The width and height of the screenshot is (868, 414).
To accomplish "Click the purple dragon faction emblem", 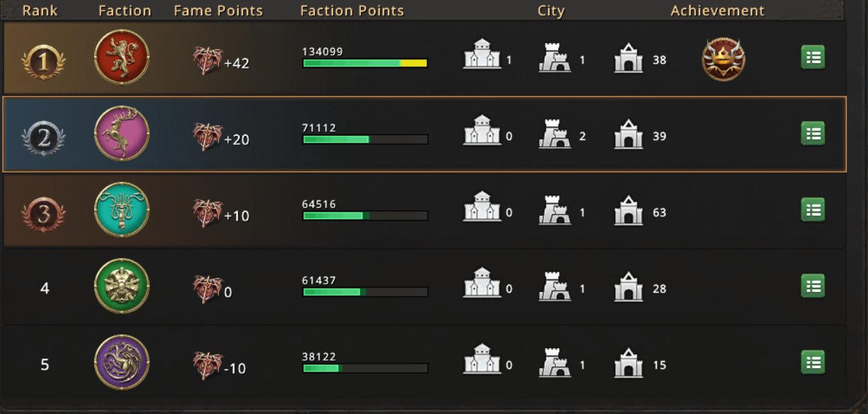I will (x=122, y=362).
